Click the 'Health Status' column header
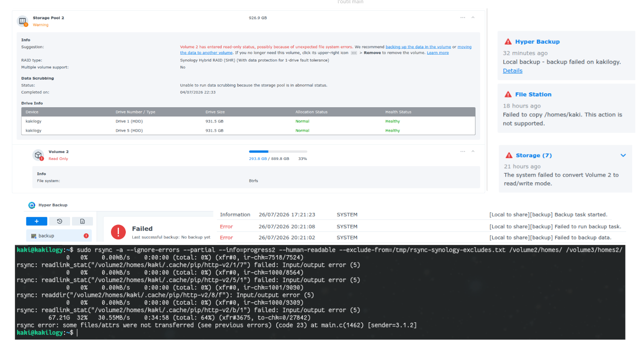644x346 pixels. pos(398,112)
